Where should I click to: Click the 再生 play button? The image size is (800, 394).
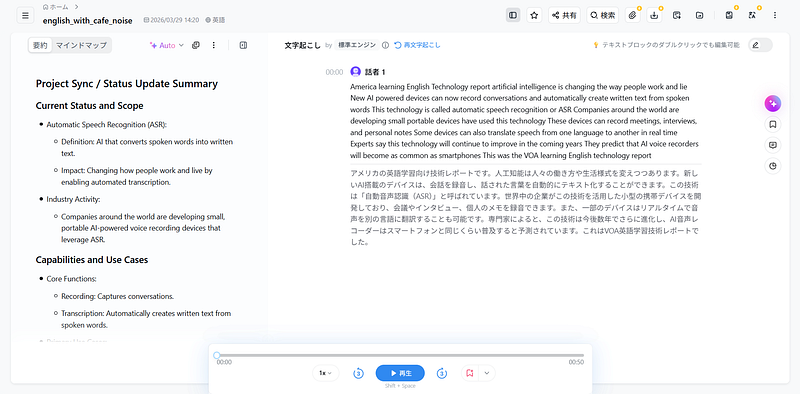click(x=400, y=373)
